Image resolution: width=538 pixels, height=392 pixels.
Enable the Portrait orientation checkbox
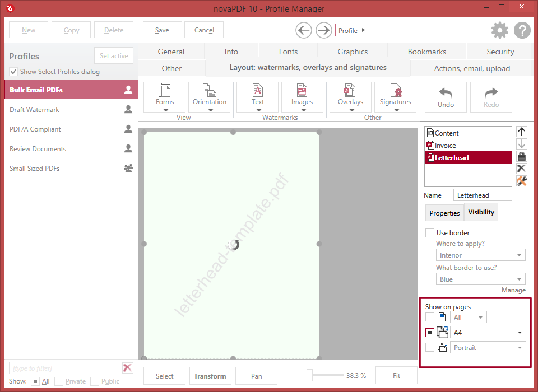[430, 347]
